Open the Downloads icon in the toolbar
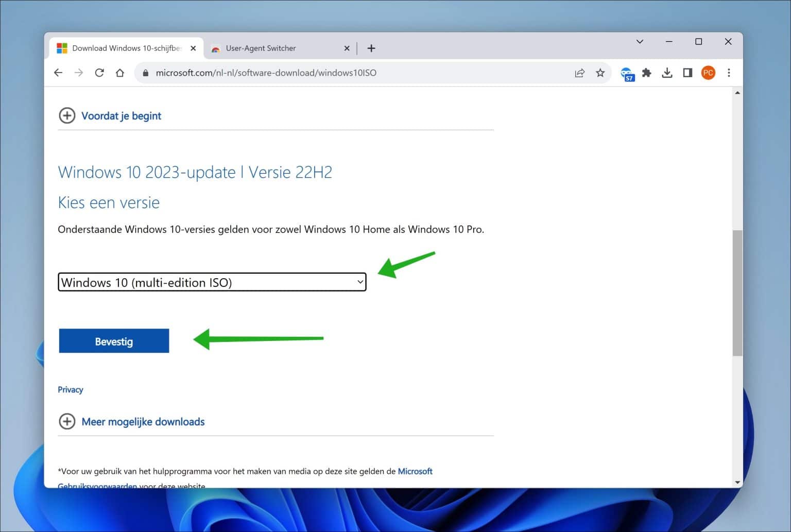791x532 pixels. [x=667, y=73]
